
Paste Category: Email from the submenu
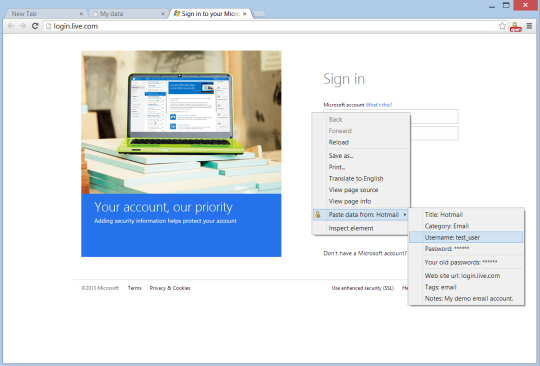[x=466, y=226]
